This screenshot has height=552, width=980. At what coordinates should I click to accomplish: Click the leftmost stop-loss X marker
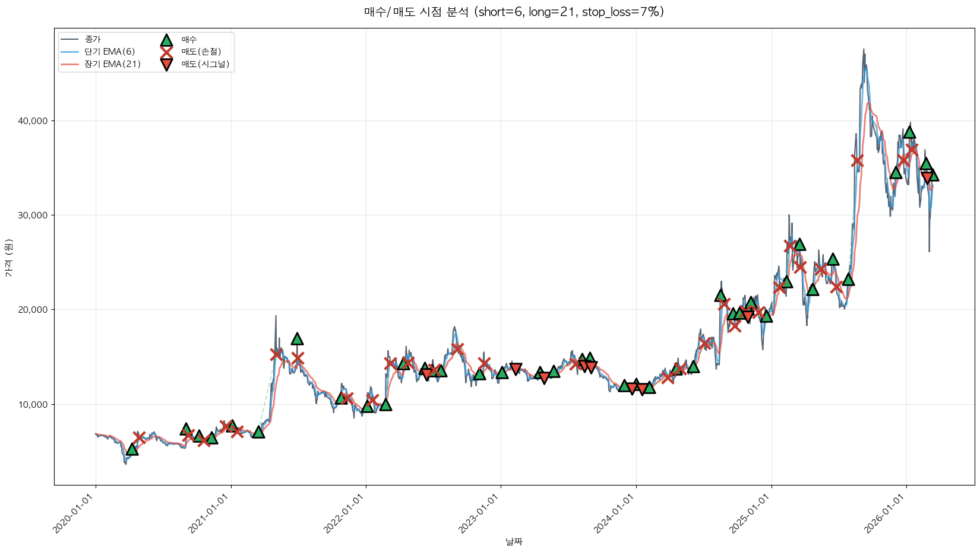pos(139,437)
